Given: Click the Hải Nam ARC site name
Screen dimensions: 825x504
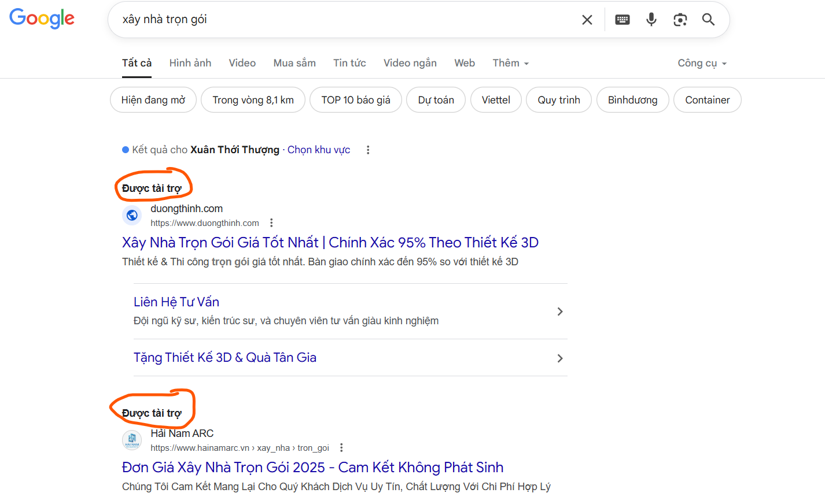Looking at the screenshot, I should tap(182, 433).
